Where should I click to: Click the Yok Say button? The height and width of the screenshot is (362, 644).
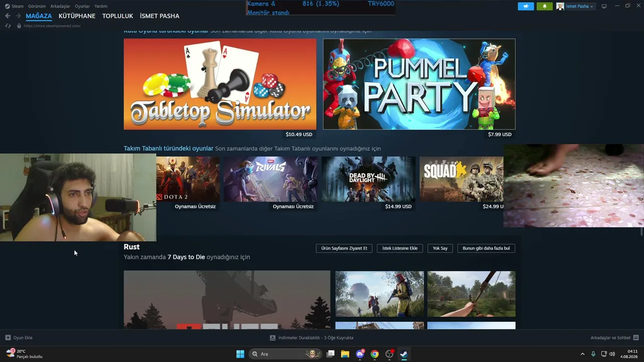click(x=440, y=248)
